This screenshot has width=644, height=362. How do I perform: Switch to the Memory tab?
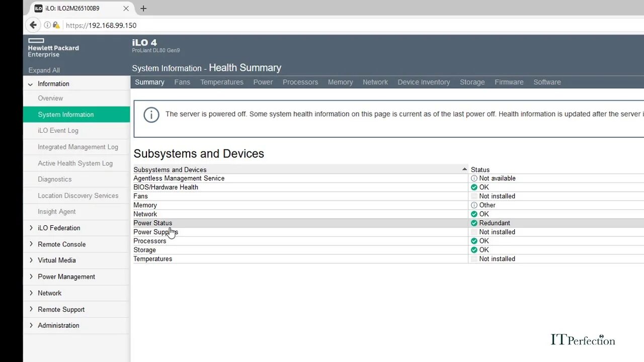341,82
